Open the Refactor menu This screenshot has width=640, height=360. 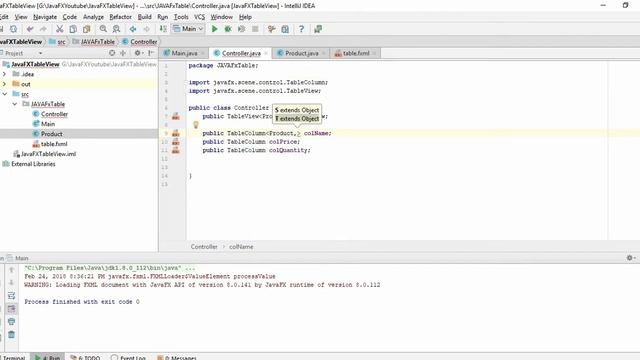tap(120, 17)
